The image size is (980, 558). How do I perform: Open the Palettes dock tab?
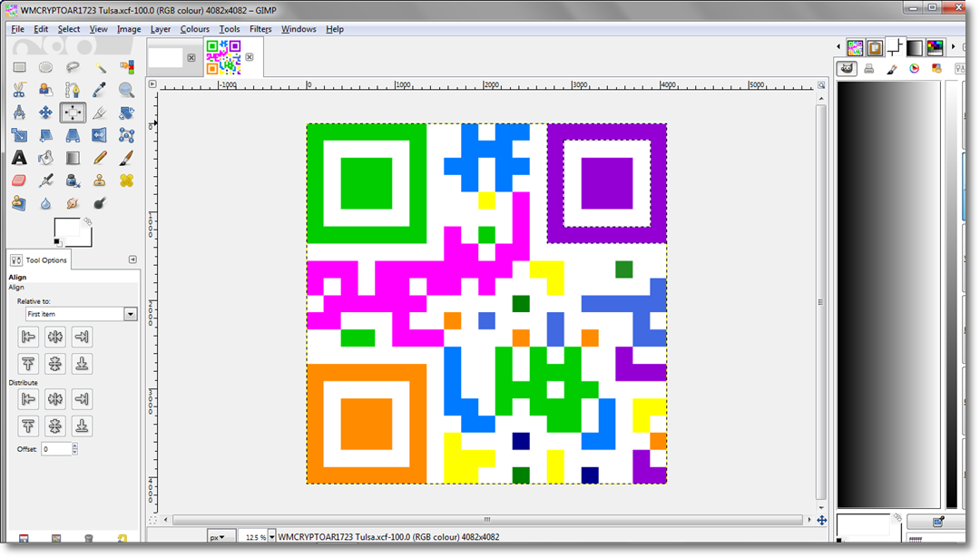tap(935, 47)
